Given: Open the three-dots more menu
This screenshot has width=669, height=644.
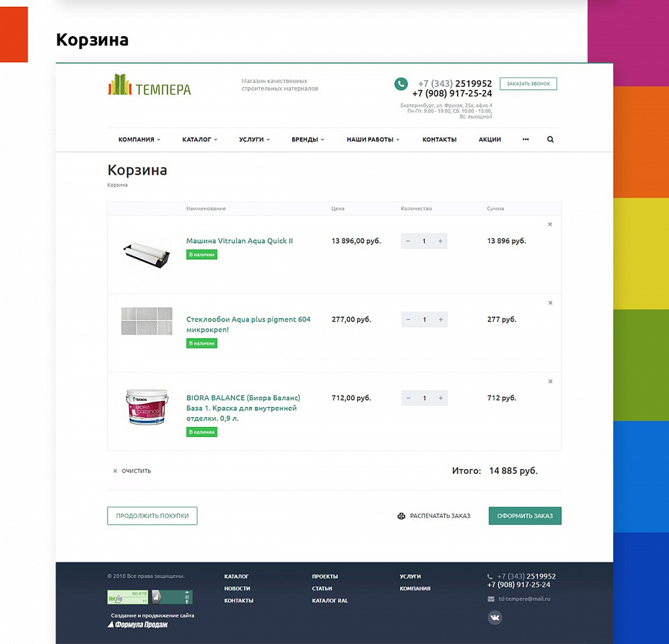Looking at the screenshot, I should pos(525,139).
